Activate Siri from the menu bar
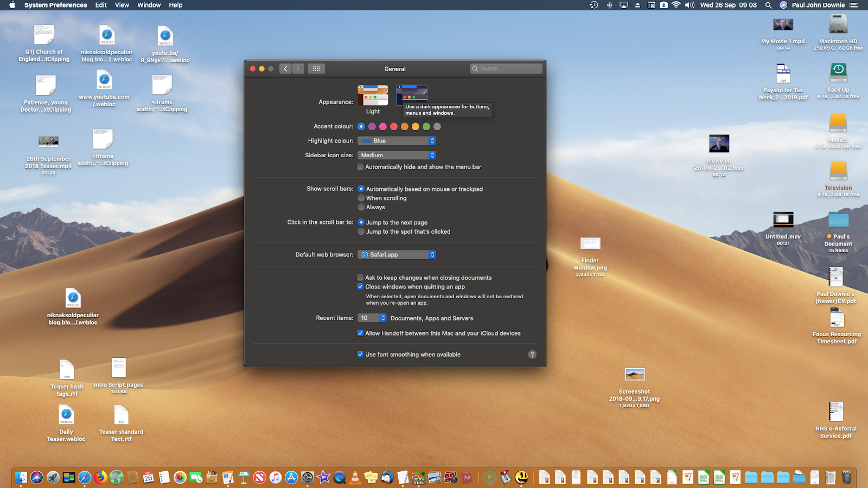 point(783,5)
